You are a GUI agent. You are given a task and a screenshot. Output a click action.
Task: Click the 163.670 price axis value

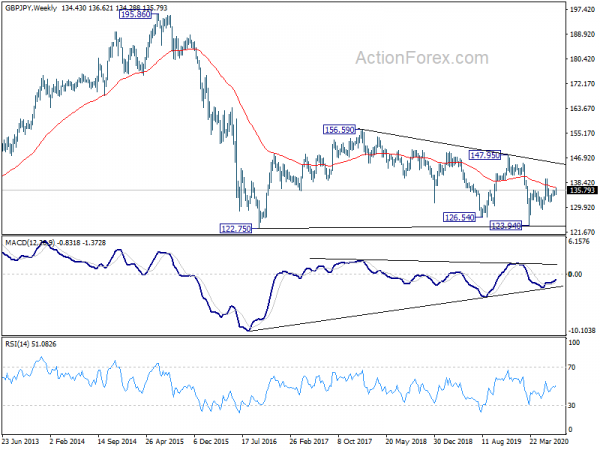coord(580,108)
